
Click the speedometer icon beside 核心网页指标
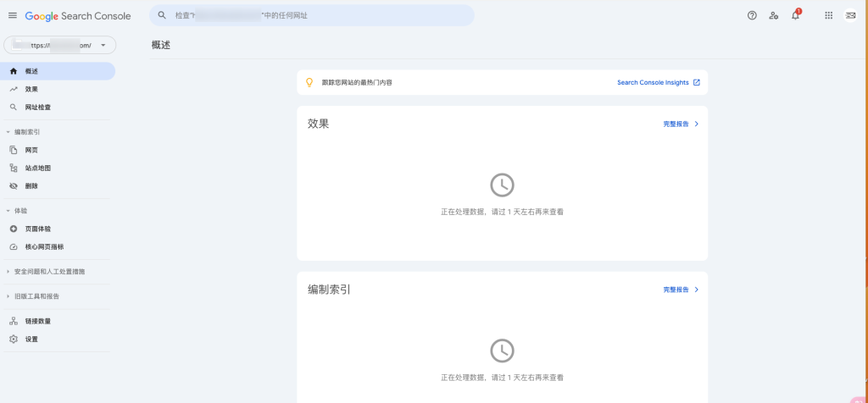[14, 246]
